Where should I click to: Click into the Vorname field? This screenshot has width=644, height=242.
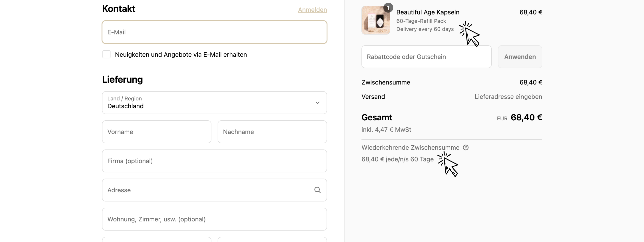pyautogui.click(x=157, y=132)
